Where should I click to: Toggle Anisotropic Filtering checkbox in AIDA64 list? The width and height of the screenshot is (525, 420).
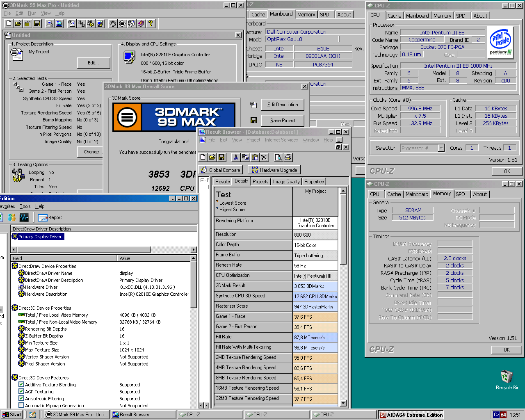(21, 399)
